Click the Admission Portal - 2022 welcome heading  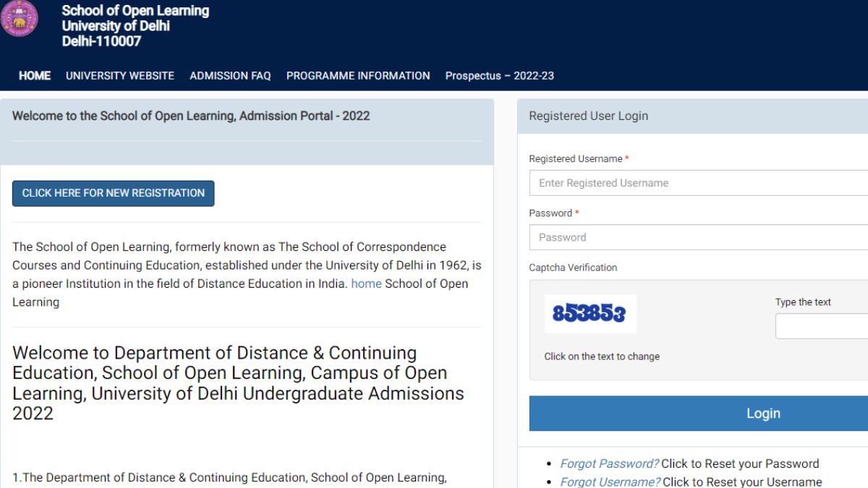point(191,116)
